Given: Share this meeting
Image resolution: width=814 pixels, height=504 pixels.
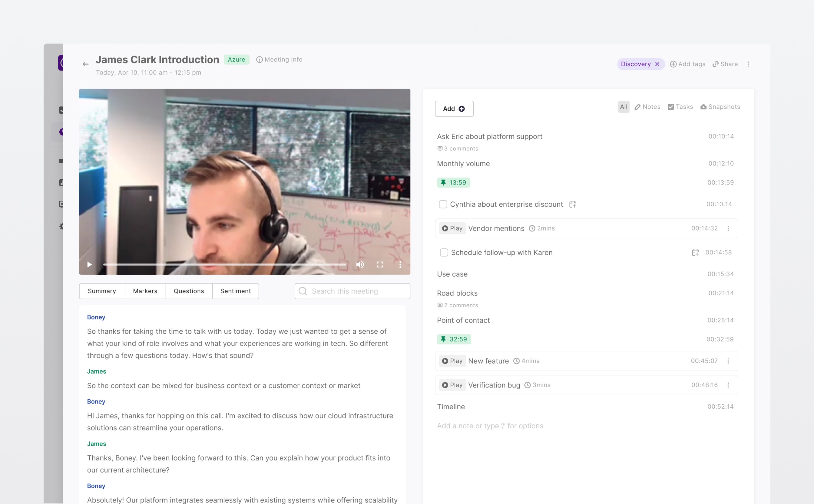Looking at the screenshot, I should (725, 64).
